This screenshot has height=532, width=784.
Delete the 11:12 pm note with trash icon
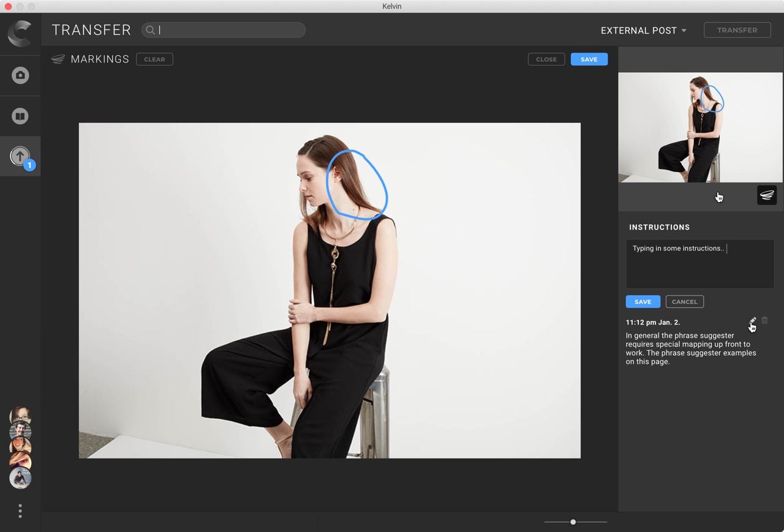pyautogui.click(x=764, y=321)
